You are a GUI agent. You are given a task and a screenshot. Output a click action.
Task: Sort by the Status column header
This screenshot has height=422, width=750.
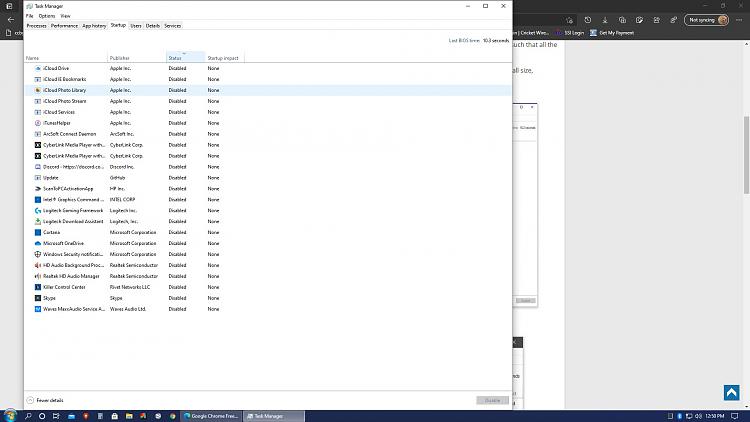[186, 57]
